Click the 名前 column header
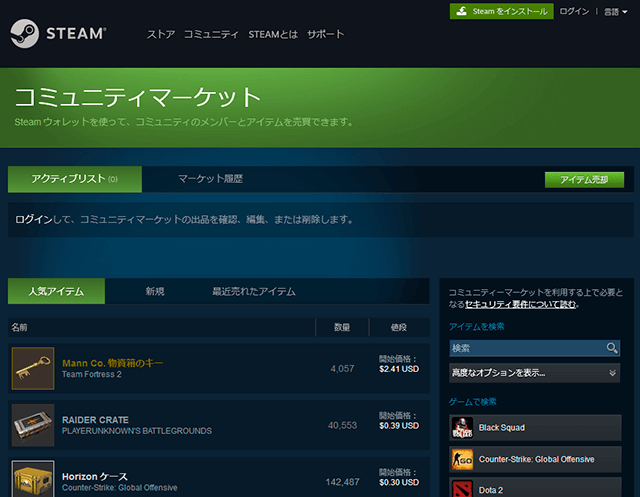The width and height of the screenshot is (640, 497). coord(19,327)
